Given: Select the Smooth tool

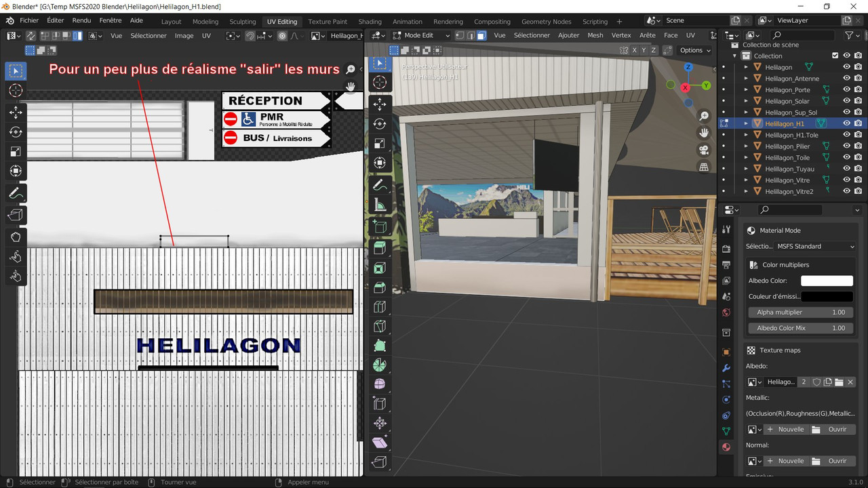Looking at the screenshot, I should (380, 384).
